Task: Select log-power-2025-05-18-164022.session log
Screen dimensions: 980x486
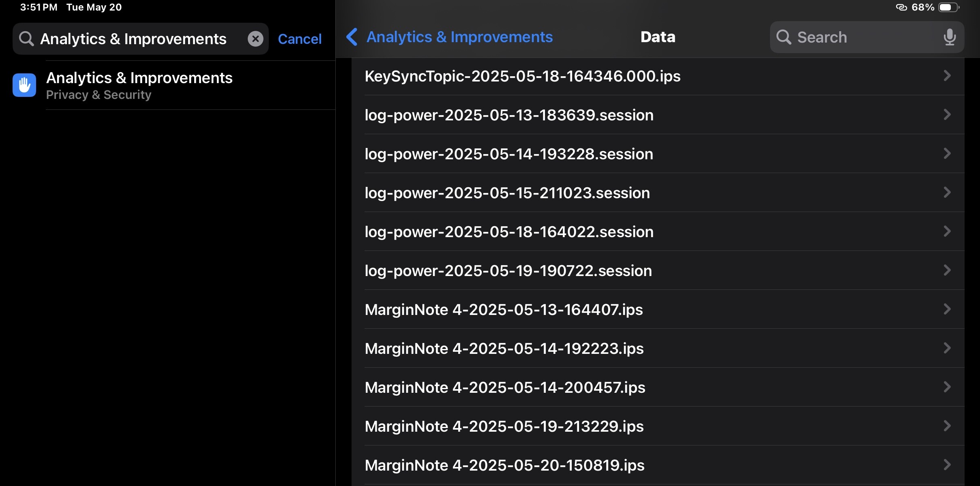Action: [x=509, y=232]
